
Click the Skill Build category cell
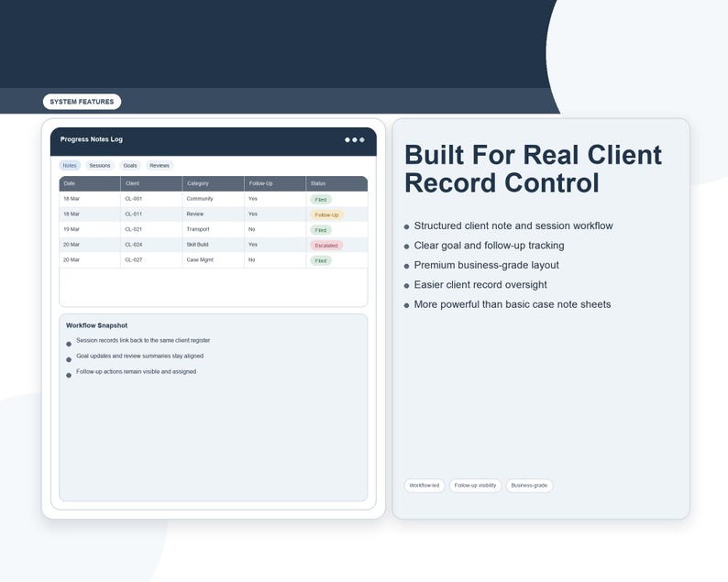[213, 245]
